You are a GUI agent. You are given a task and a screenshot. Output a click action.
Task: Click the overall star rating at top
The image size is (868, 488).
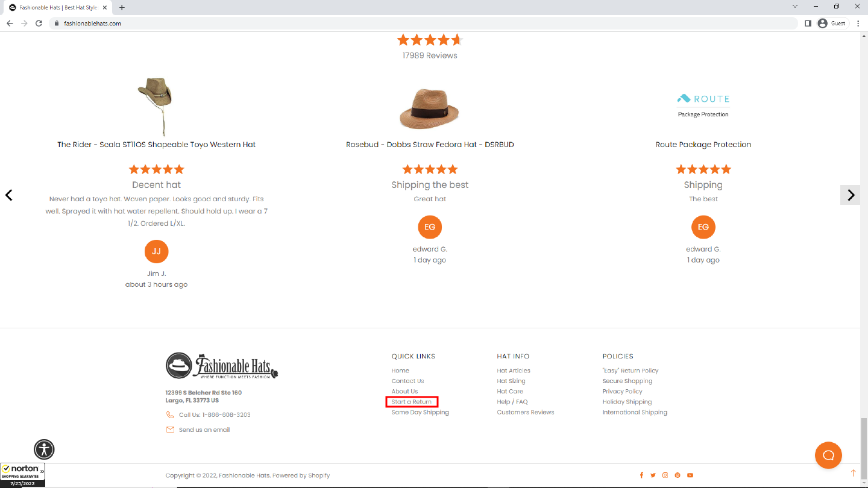[x=430, y=40]
